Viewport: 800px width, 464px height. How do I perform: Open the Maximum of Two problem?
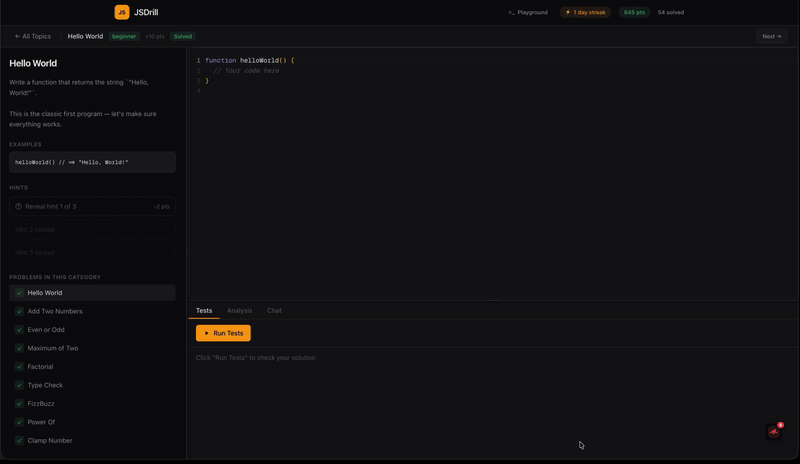coord(92,348)
